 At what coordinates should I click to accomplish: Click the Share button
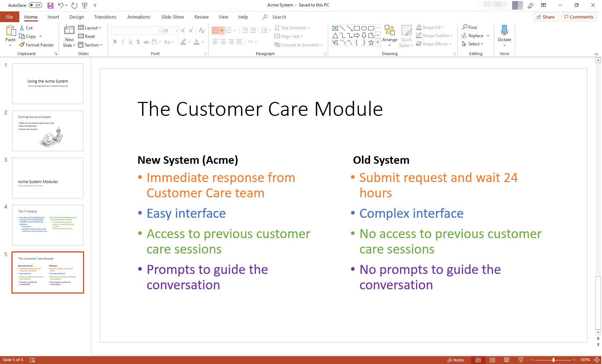coord(546,17)
